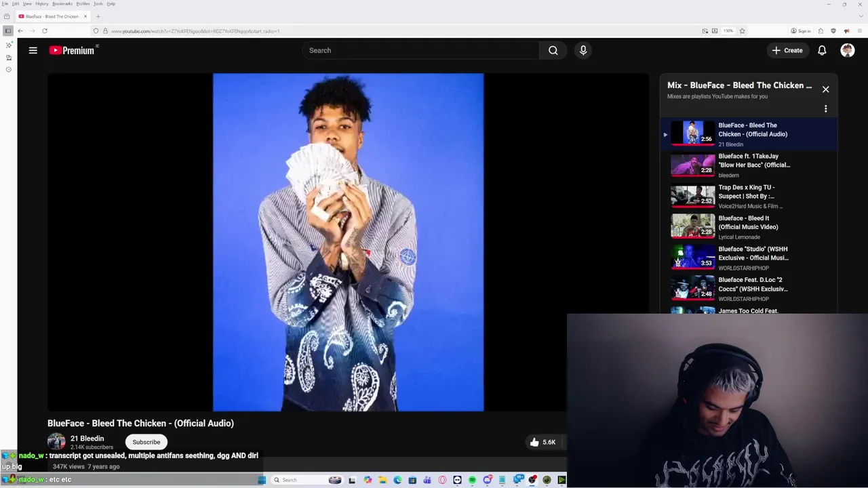Image resolution: width=868 pixels, height=488 pixels.
Task: Click the picture-in-picture icon in the address bar
Action: [705, 30]
